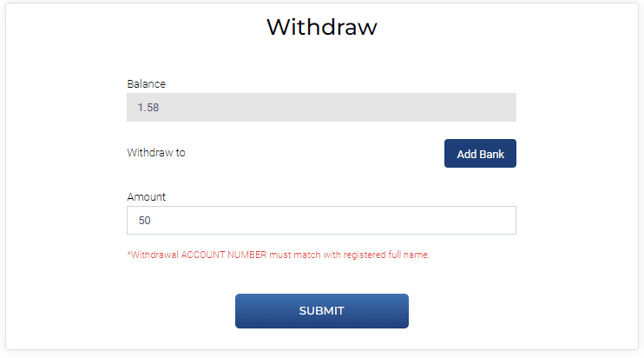Click the ACCOUNT NUMBER words in warning
Viewport: 644px width, 358px height.
224,255
